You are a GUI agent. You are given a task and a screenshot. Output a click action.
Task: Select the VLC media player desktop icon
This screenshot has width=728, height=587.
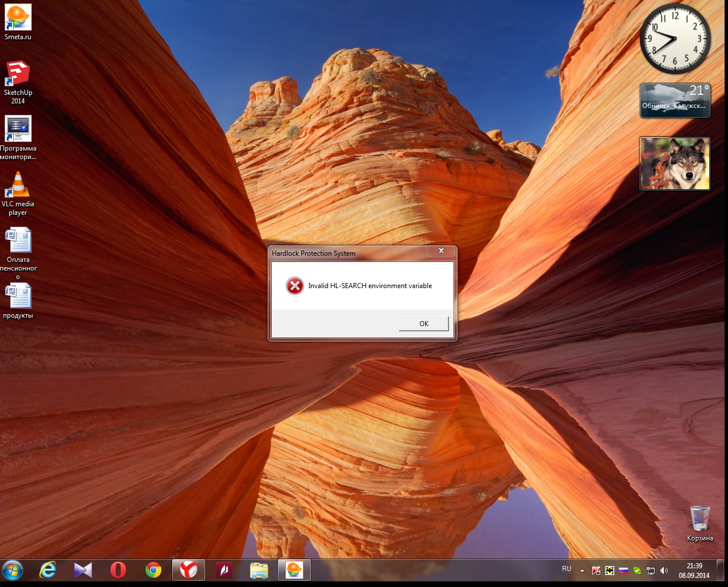tap(18, 194)
